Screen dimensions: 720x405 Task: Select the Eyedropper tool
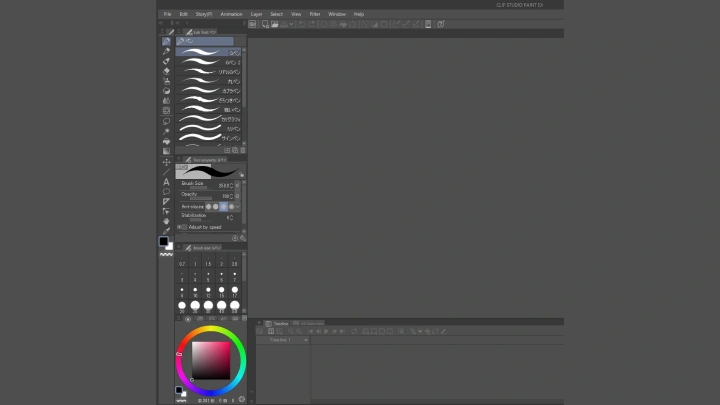pyautogui.click(x=166, y=231)
